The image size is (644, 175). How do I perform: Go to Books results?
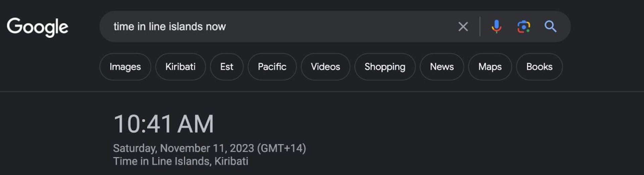[539, 67]
